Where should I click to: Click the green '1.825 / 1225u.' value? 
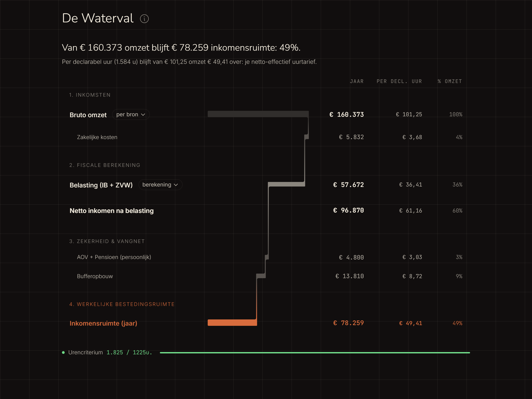tap(129, 352)
